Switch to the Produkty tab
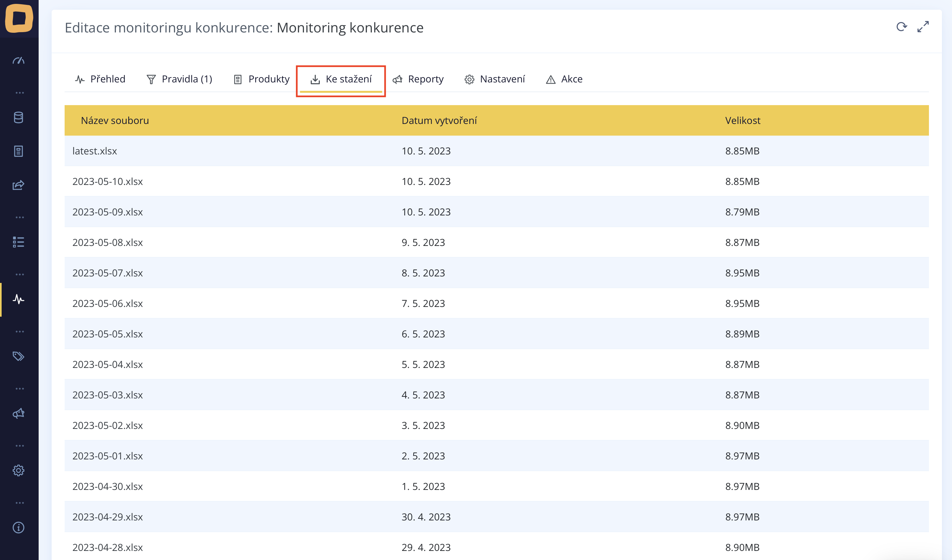Image resolution: width=952 pixels, height=560 pixels. coord(261,79)
